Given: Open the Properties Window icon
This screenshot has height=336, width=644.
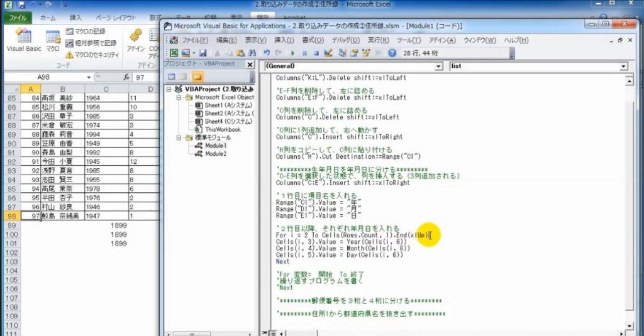Looking at the screenshot, I should 354,53.
